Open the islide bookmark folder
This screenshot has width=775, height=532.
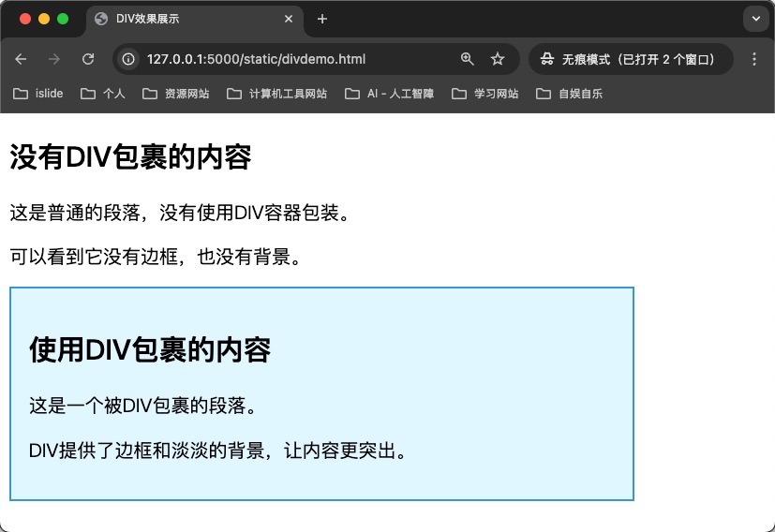click(x=38, y=94)
